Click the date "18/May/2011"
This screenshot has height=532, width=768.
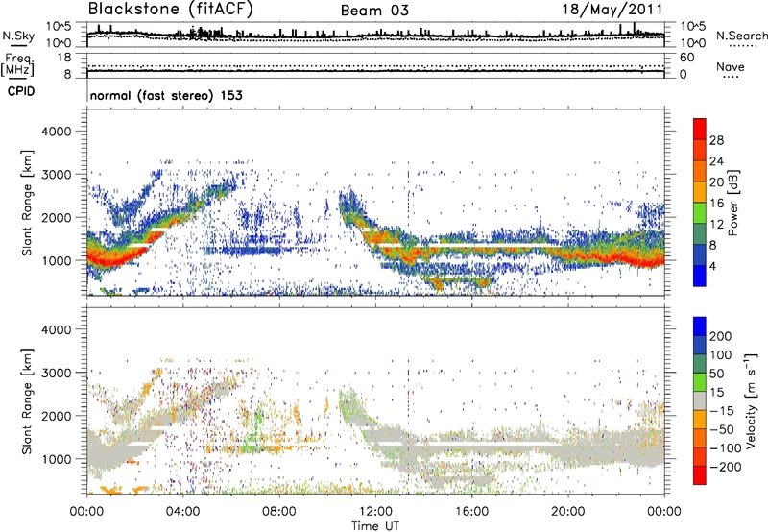(x=612, y=10)
